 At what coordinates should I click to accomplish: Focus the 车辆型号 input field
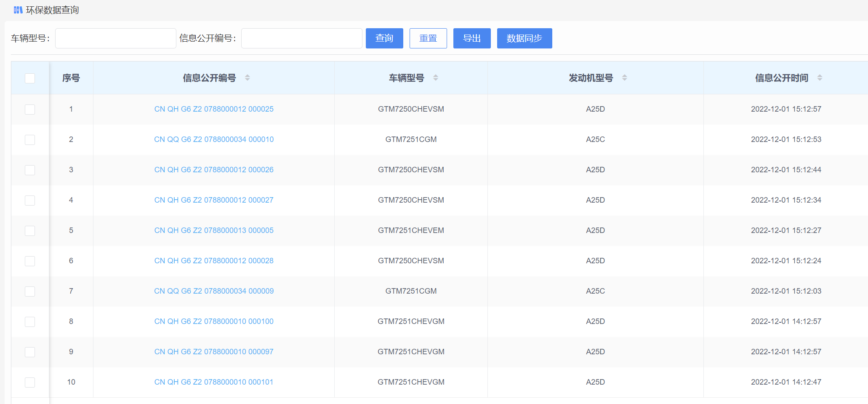(116, 38)
